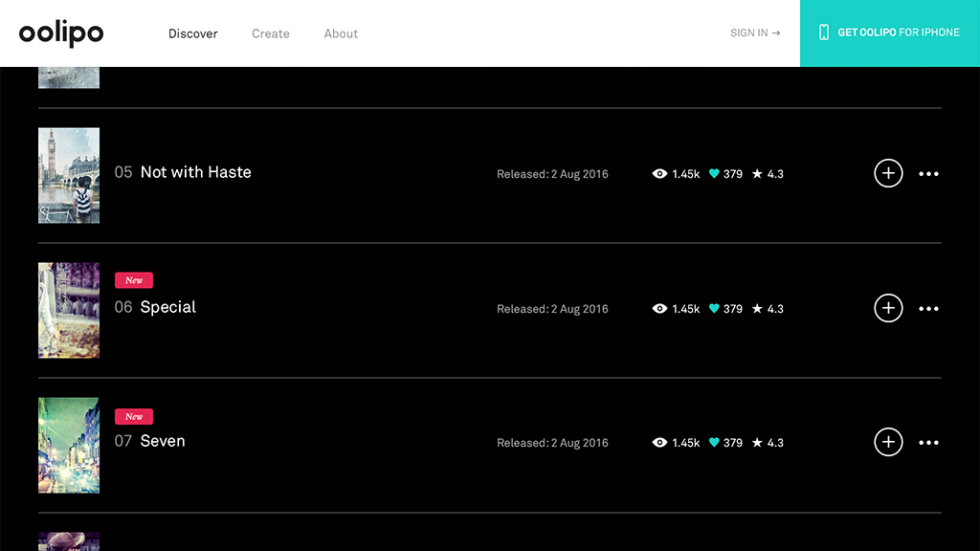Tap the heart icon on 'Seven' row

[x=714, y=443]
